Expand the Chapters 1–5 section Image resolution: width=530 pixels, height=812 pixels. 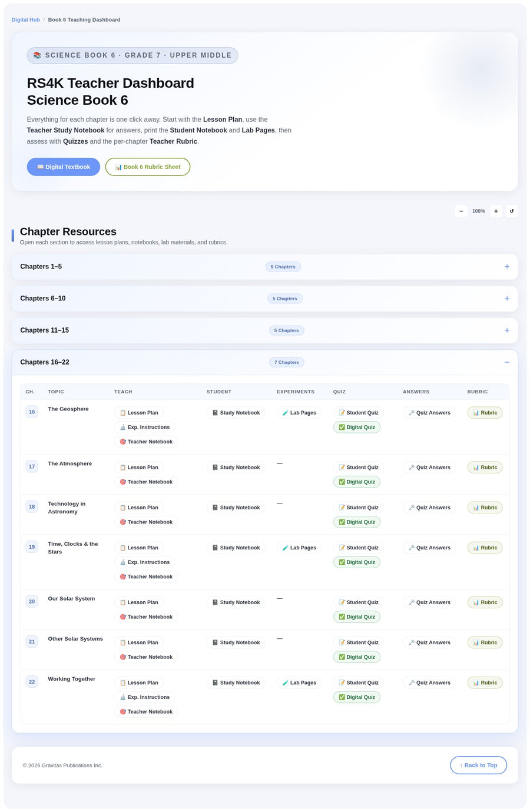coord(264,267)
